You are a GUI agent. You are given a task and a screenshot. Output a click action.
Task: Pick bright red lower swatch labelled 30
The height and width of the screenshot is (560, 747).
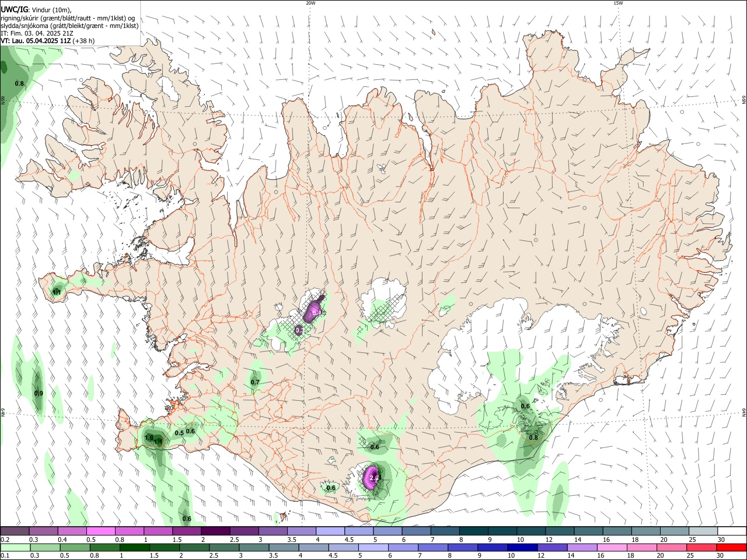[732, 548]
